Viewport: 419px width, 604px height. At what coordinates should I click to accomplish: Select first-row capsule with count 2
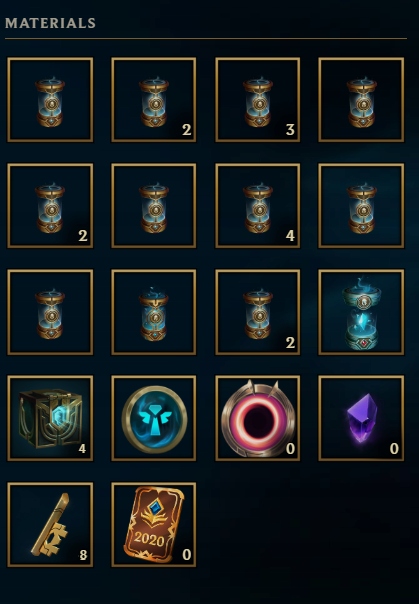click(154, 100)
